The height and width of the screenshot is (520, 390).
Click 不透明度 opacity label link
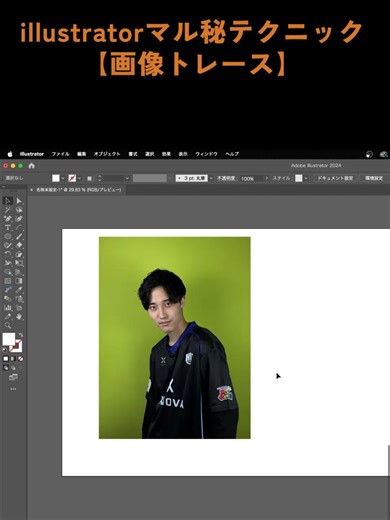(227, 178)
